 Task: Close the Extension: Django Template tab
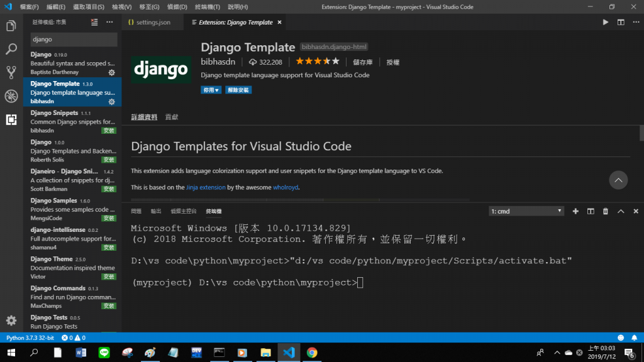click(279, 22)
